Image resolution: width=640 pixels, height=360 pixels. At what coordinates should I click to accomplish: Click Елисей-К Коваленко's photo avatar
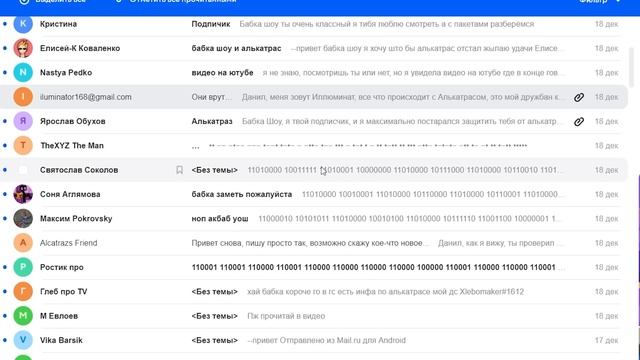pyautogui.click(x=23, y=48)
